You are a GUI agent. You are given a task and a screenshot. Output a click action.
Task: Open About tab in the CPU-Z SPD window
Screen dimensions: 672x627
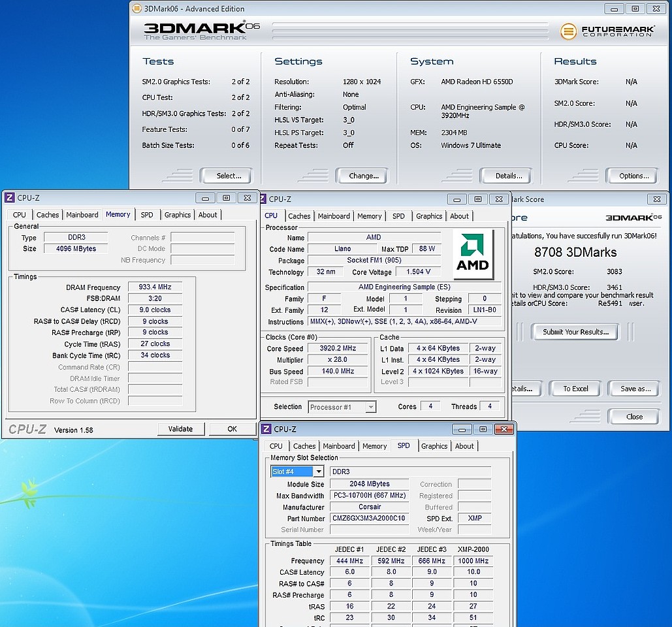pos(464,446)
